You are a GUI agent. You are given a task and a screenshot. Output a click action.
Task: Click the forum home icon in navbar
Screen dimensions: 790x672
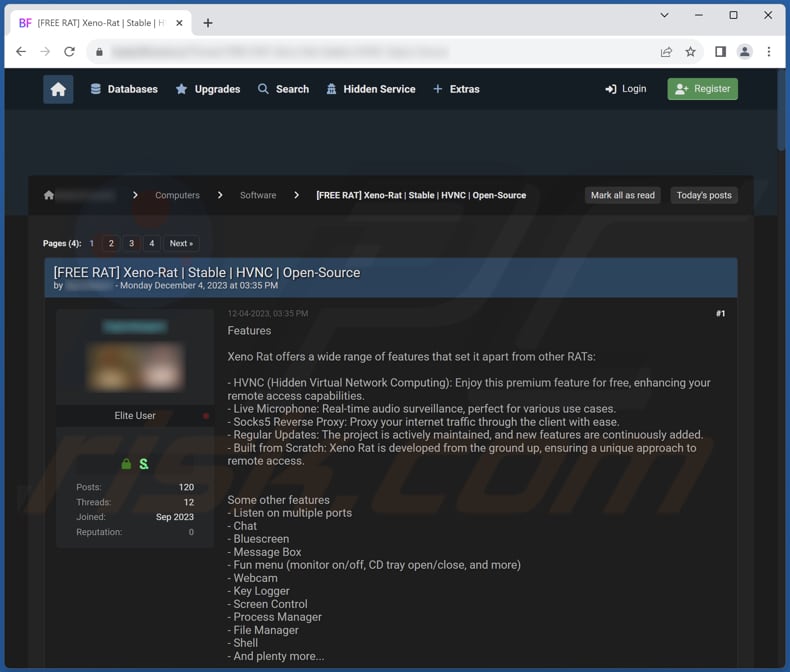[x=58, y=89]
